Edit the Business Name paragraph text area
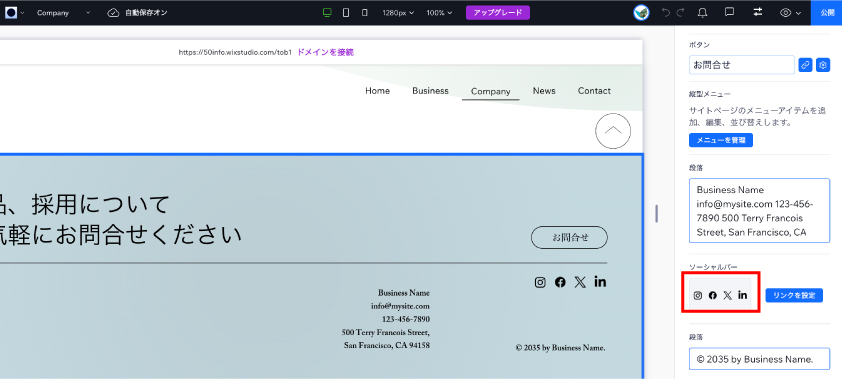Screen dimensions: 842x384 [x=759, y=211]
